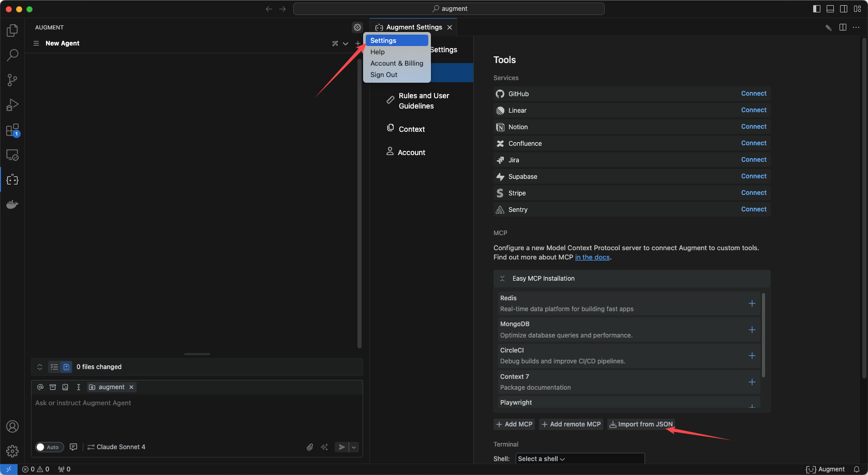
Task: Open the Docker panel in activity bar
Action: tap(12, 205)
